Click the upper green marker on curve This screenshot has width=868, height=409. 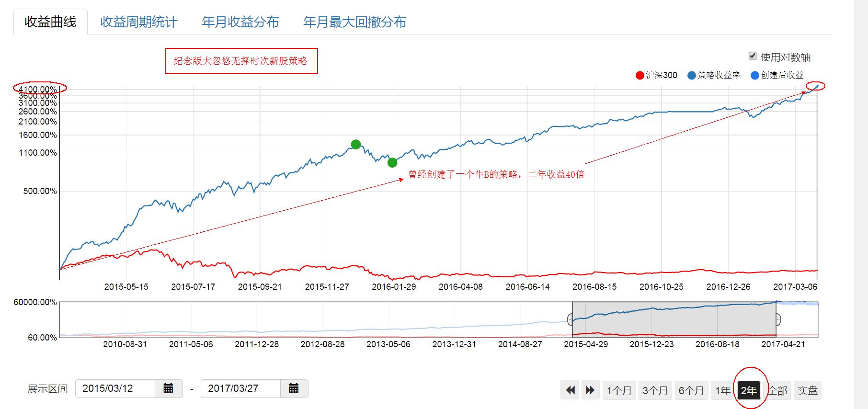(355, 144)
